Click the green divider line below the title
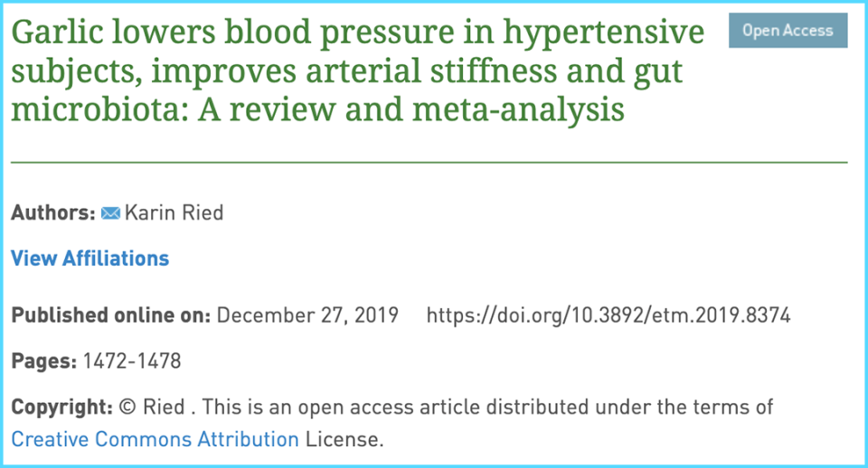Image resolution: width=868 pixels, height=468 pixels. click(x=429, y=163)
